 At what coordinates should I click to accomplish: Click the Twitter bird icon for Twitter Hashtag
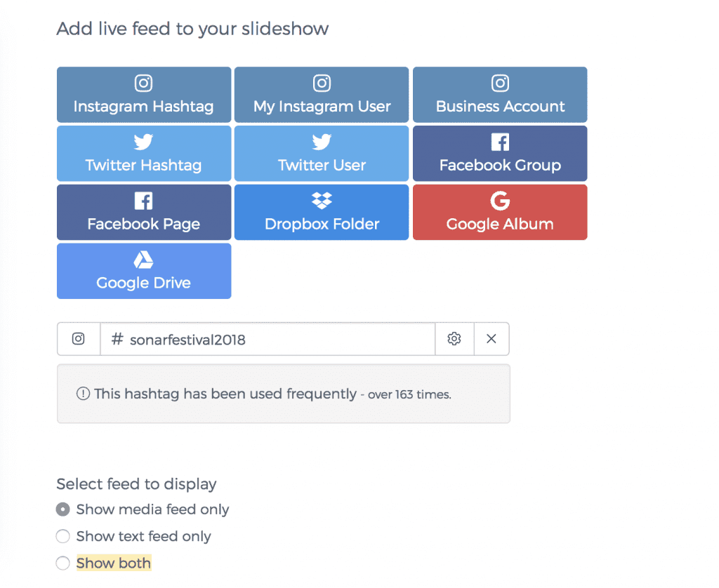click(143, 142)
